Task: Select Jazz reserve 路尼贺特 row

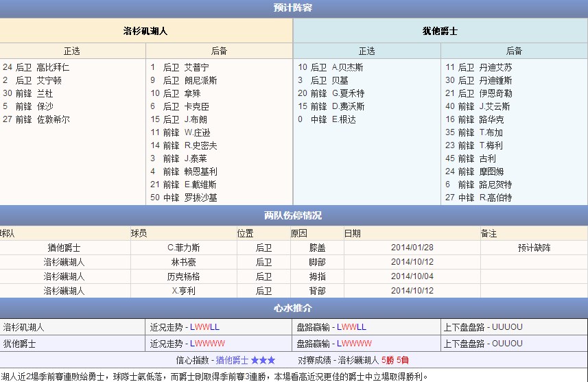Action: point(479,184)
